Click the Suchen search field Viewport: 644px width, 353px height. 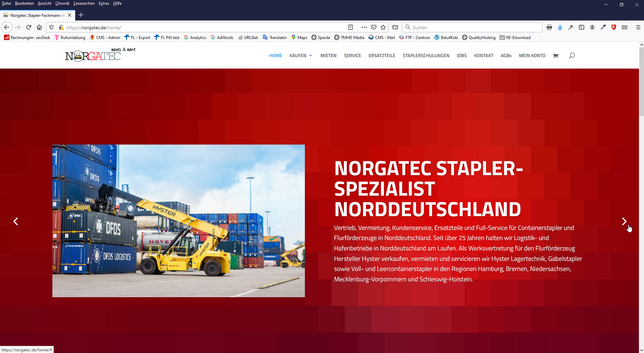point(472,27)
